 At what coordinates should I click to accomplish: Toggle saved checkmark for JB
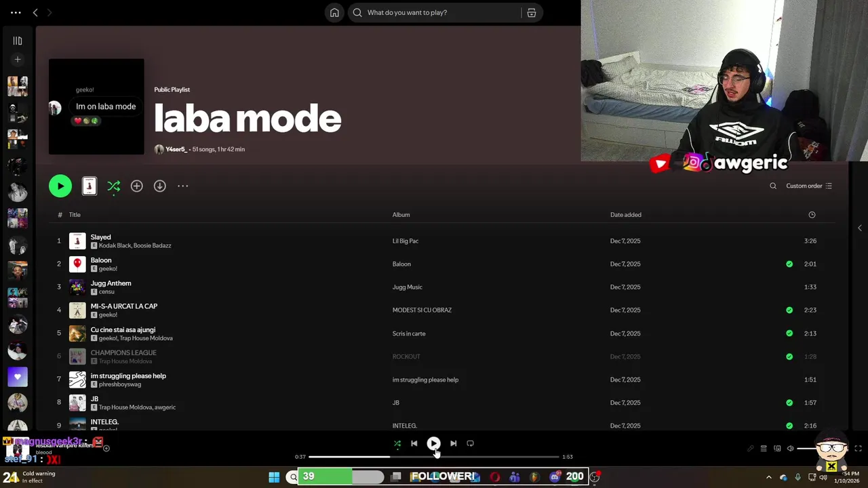point(789,403)
